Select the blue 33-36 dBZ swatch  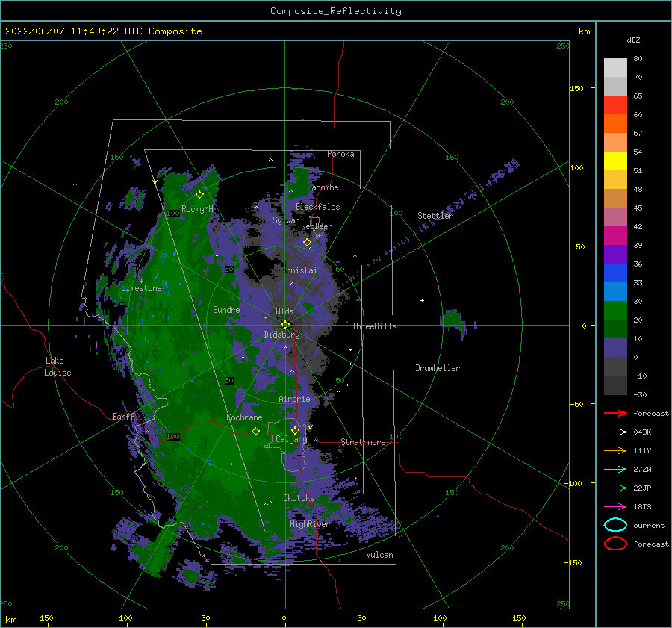[x=615, y=273]
